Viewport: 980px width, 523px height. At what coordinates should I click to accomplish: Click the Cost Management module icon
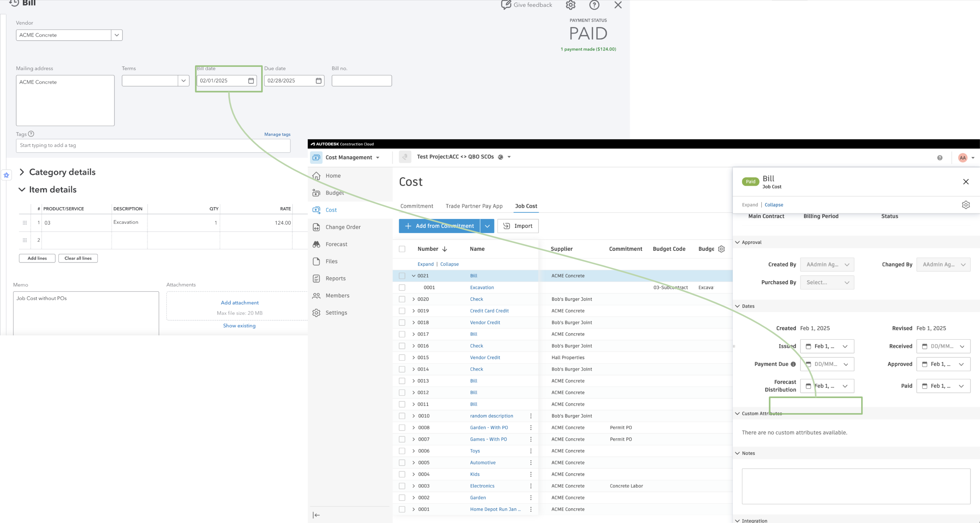pos(316,157)
